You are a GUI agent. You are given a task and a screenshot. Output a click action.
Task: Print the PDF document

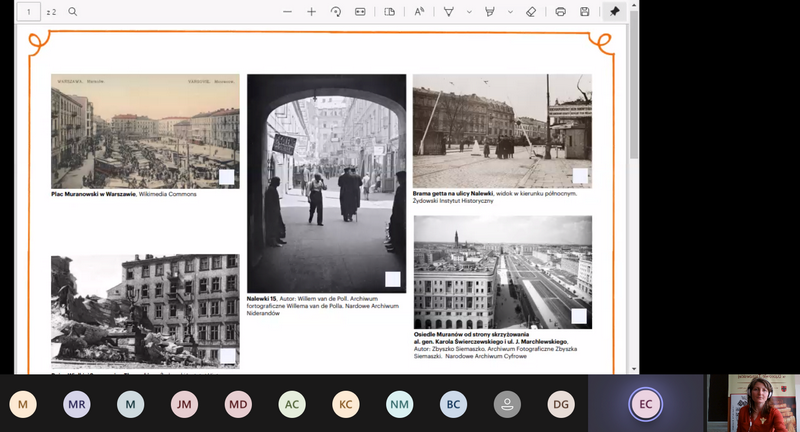pos(560,12)
